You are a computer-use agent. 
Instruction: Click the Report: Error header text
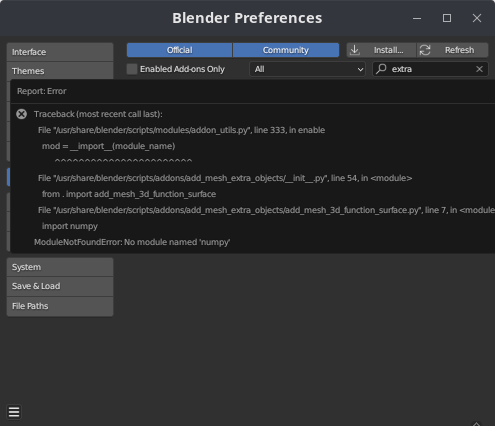[x=42, y=91]
